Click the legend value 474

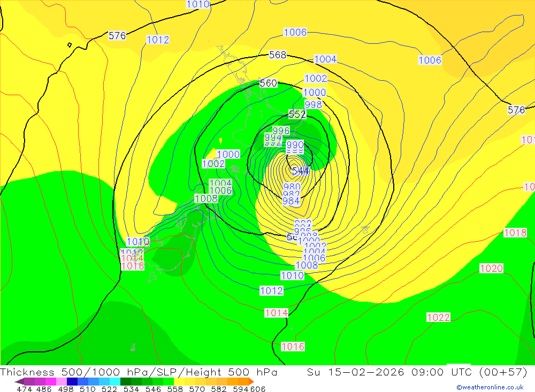click(x=24, y=389)
